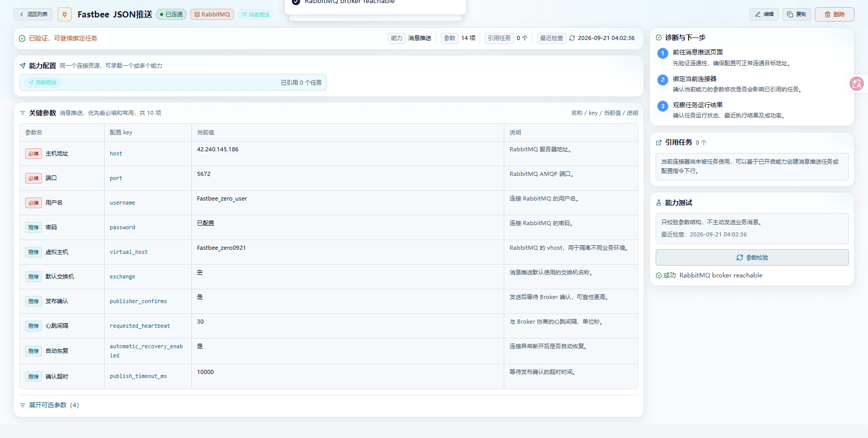868x438 pixels.
Task: Select username value Fastbee_zero_user
Action: tap(222, 198)
